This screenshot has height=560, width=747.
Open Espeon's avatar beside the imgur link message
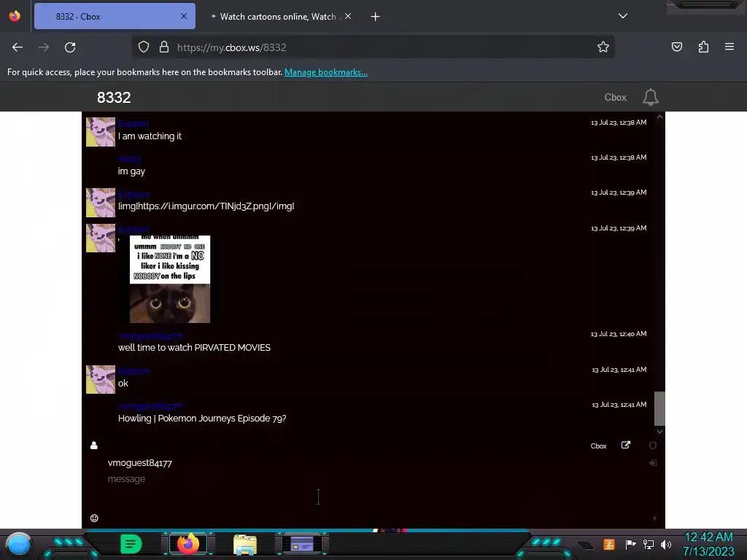[x=101, y=203]
